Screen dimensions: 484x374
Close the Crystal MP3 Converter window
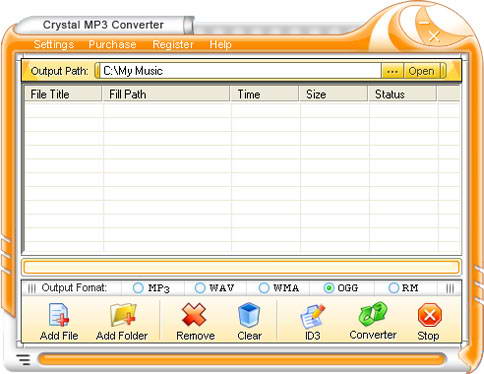point(434,36)
